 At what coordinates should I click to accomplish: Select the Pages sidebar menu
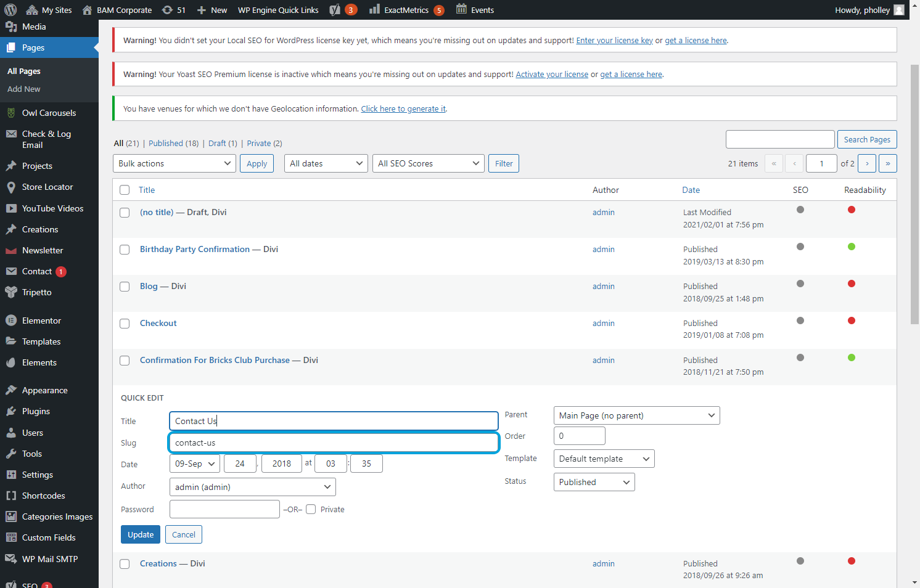pyautogui.click(x=49, y=47)
